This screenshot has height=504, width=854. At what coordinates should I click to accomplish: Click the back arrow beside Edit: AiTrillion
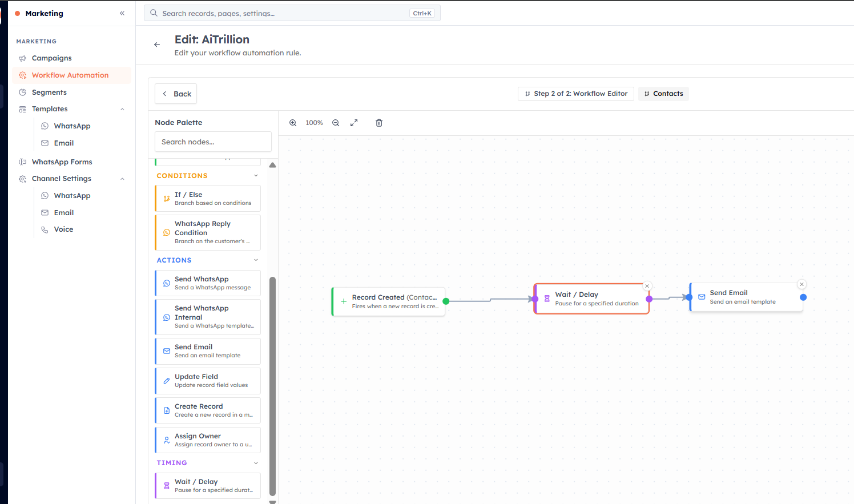pos(157,45)
